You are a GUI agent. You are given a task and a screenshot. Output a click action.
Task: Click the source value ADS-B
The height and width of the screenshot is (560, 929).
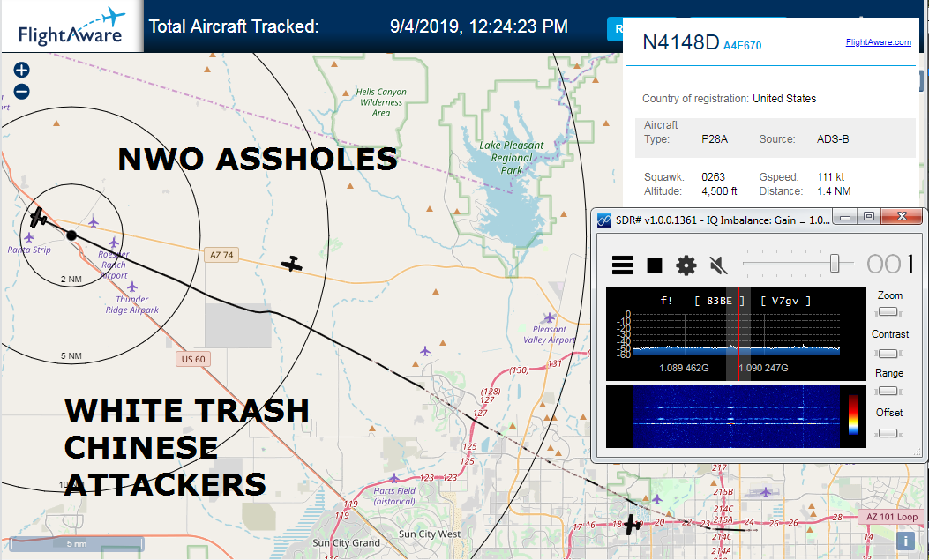point(833,139)
